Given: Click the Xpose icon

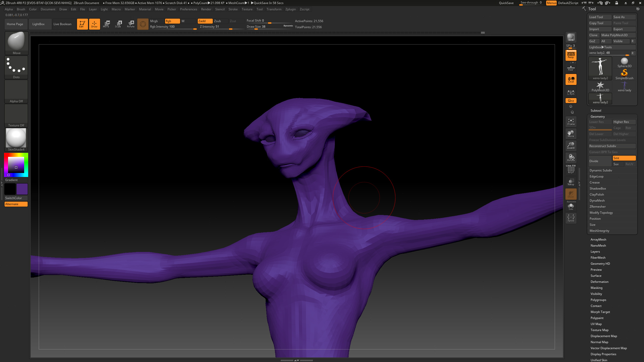Looking at the screenshot, I should [571, 218].
